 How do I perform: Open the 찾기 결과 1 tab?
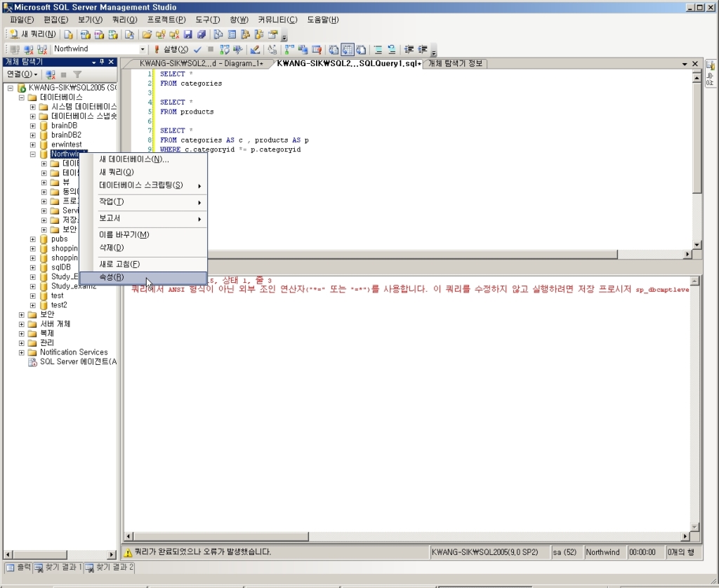[x=58, y=568]
